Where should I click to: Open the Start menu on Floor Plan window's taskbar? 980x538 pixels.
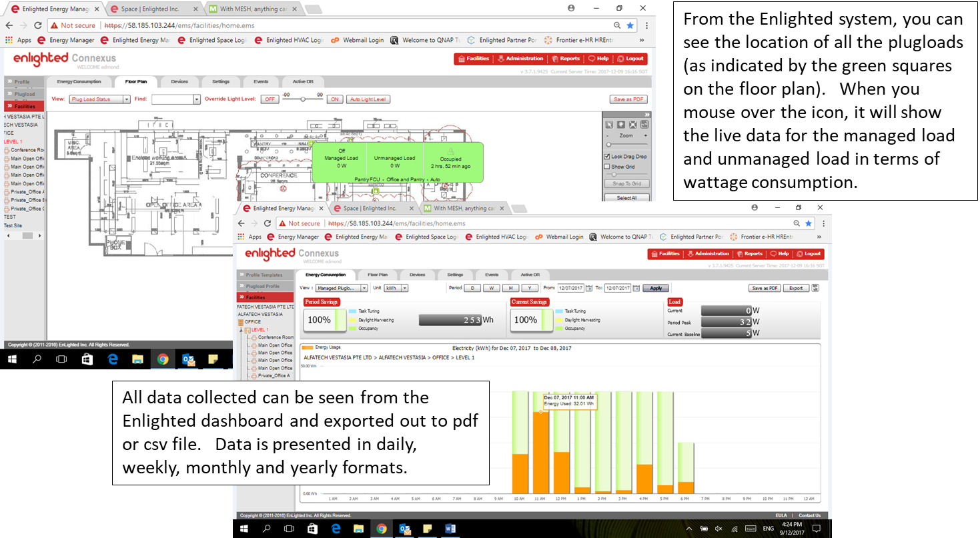coord(12,359)
